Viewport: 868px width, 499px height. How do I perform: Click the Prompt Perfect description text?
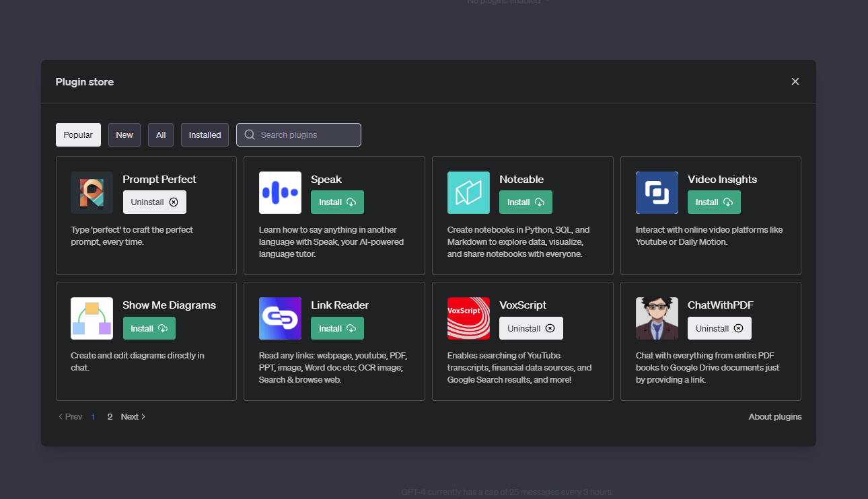[x=132, y=236]
